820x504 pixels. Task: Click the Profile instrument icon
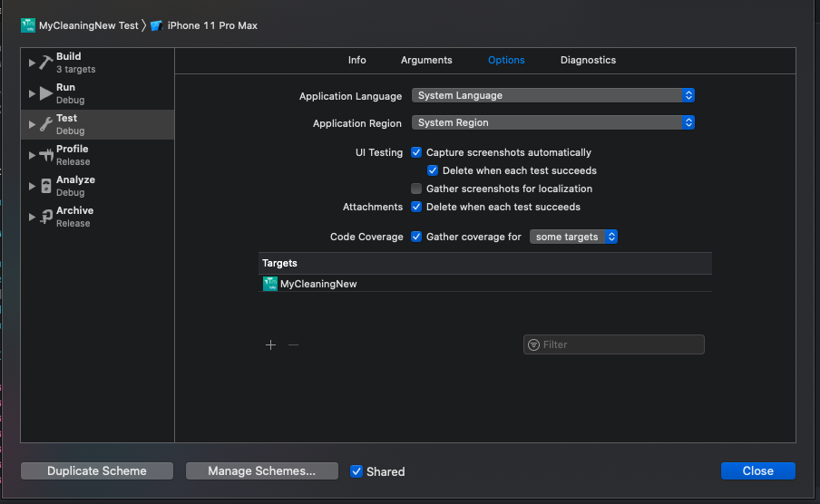46,155
